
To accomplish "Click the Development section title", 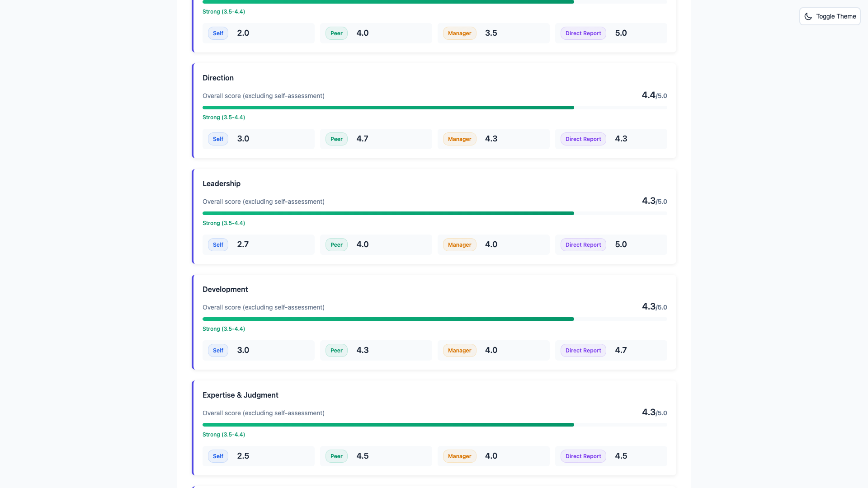I will pyautogui.click(x=225, y=289).
